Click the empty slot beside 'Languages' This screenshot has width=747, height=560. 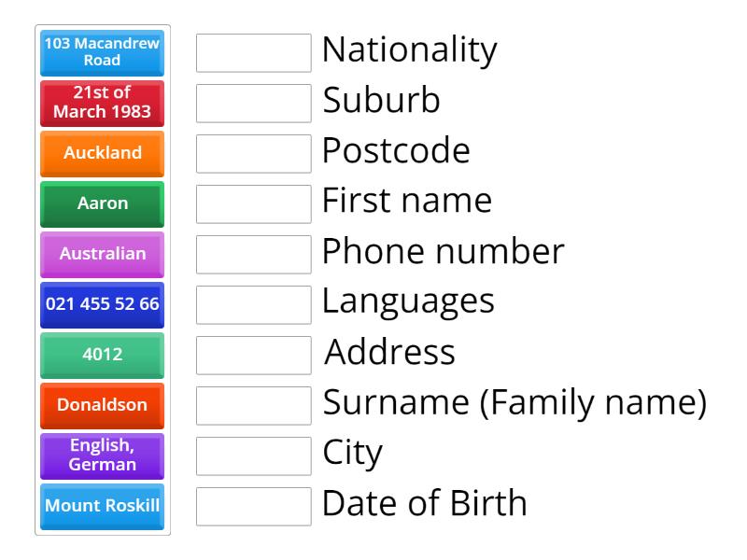coord(254,304)
